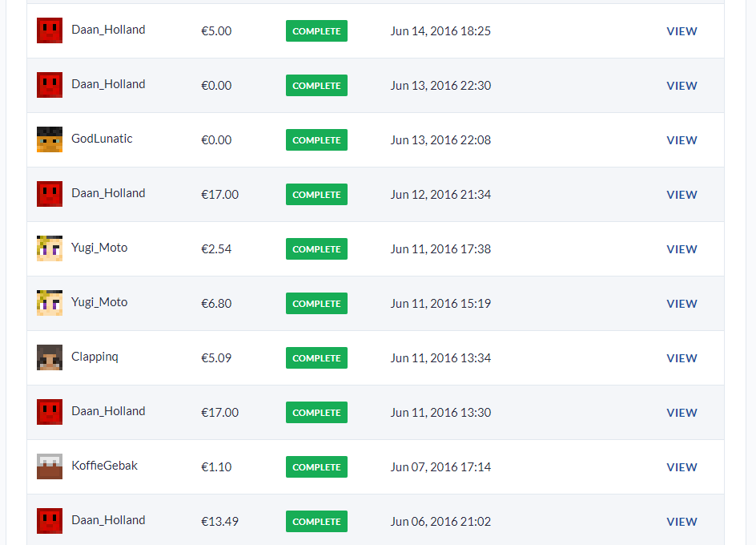This screenshot has height=545, width=756.
Task: Open View for the Jun 06 payment
Action: pyautogui.click(x=682, y=522)
